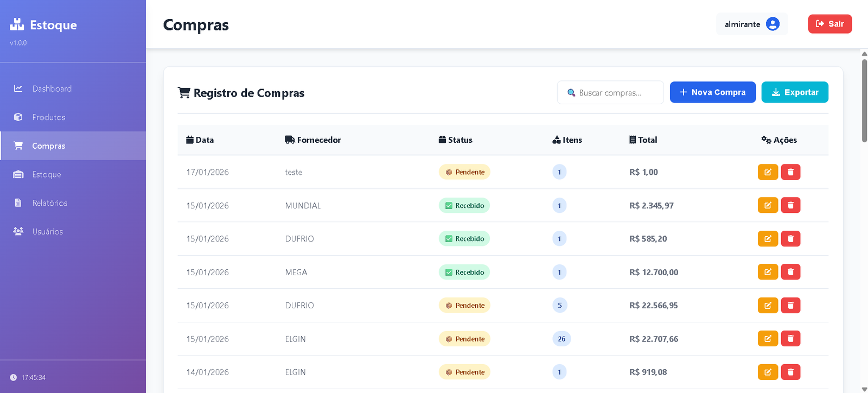Open the Usuários page
Image resolution: width=868 pixels, height=393 pixels.
tap(73, 231)
